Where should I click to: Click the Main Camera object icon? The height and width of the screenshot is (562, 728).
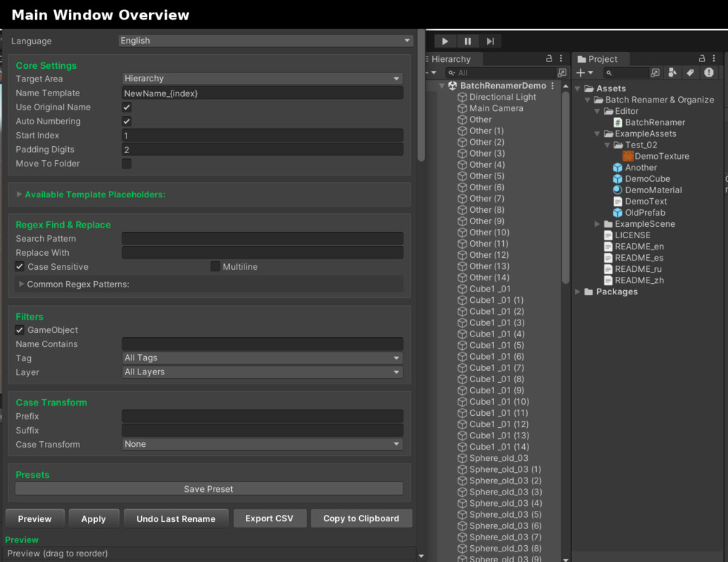point(462,108)
